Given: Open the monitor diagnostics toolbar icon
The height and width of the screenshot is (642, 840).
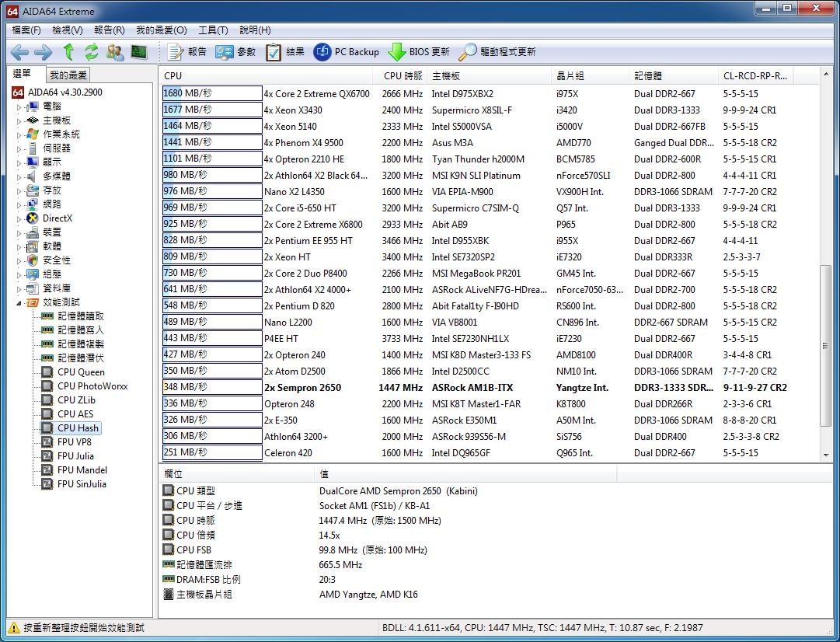Looking at the screenshot, I should (x=139, y=52).
